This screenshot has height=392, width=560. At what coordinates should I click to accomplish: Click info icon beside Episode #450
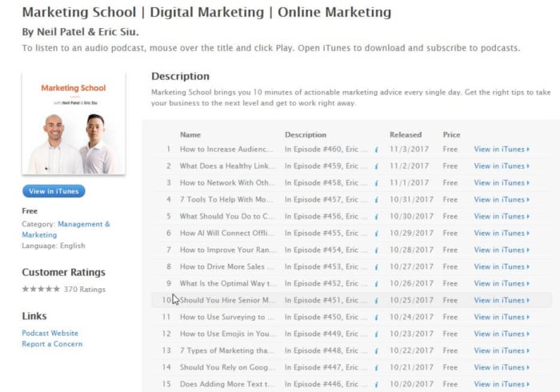[x=377, y=318]
